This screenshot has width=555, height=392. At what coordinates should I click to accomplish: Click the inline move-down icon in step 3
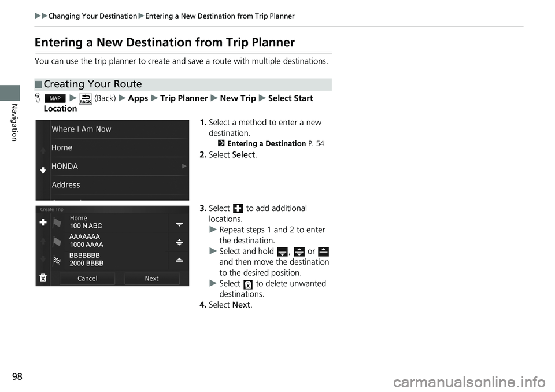283,252
